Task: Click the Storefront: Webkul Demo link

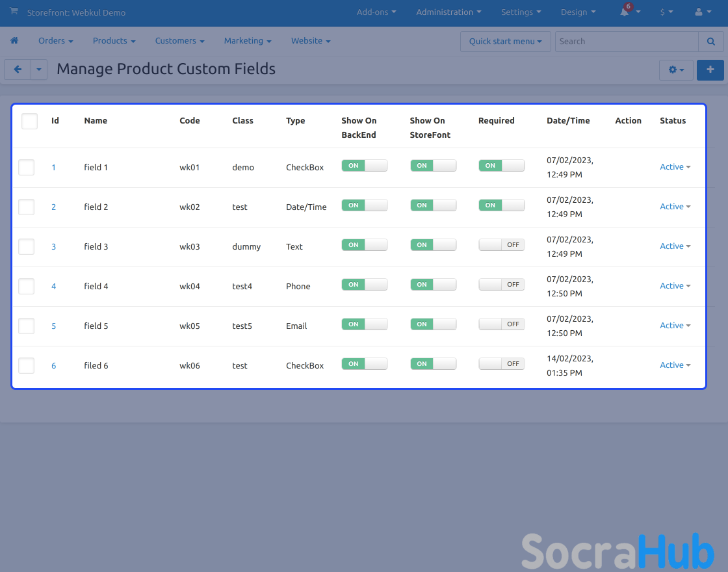Action: tap(76, 12)
